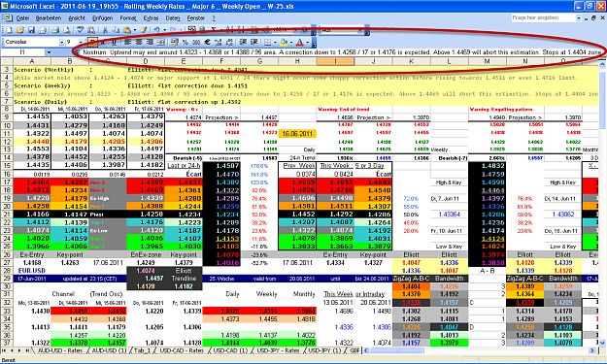Viewport: 607px width, 364px height.
Task: Increase indent in formatting toolbar
Action: [x=253, y=42]
